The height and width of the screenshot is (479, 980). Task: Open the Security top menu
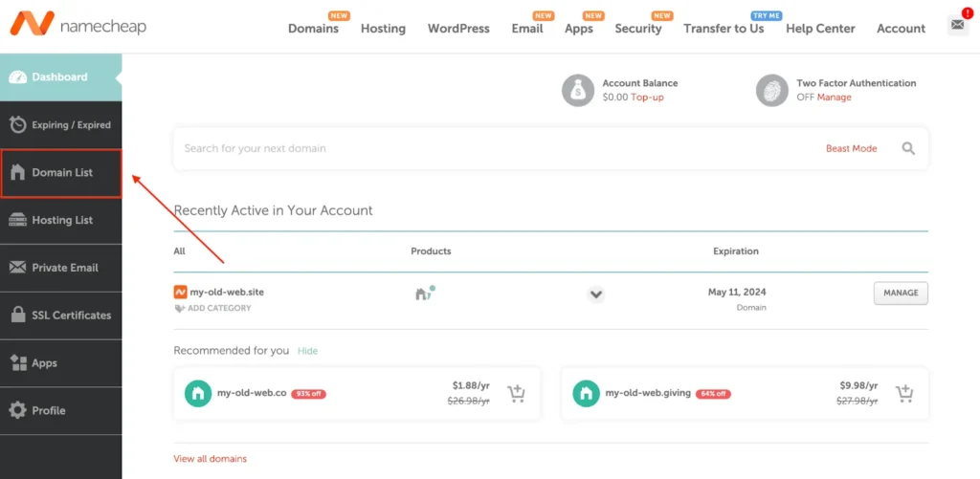[x=638, y=28]
